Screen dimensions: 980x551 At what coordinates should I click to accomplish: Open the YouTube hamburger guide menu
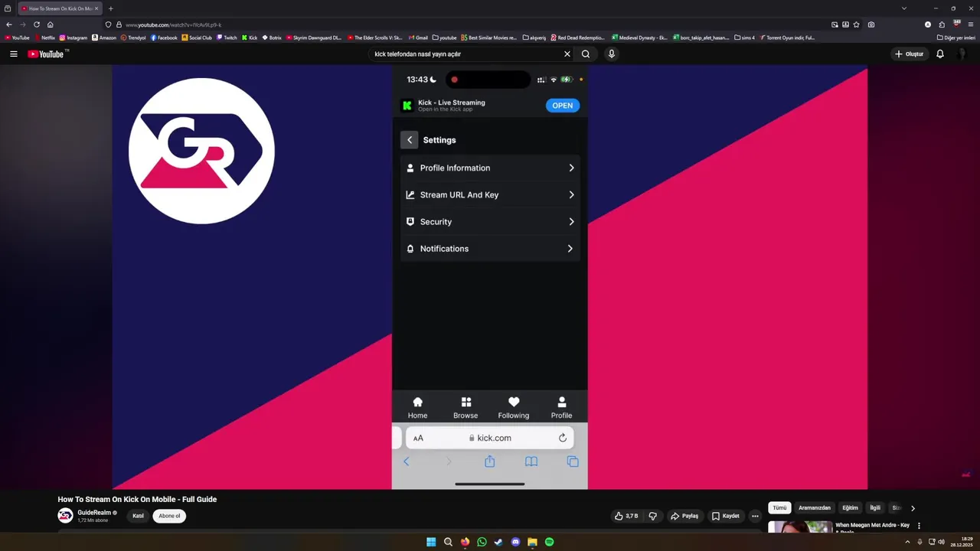point(13,54)
